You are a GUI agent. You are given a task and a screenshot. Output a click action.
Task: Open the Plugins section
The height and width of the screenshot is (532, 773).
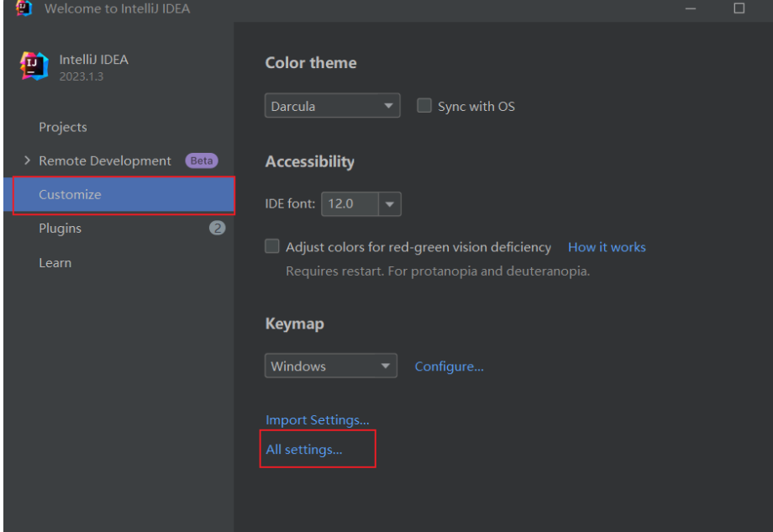pyautogui.click(x=60, y=229)
